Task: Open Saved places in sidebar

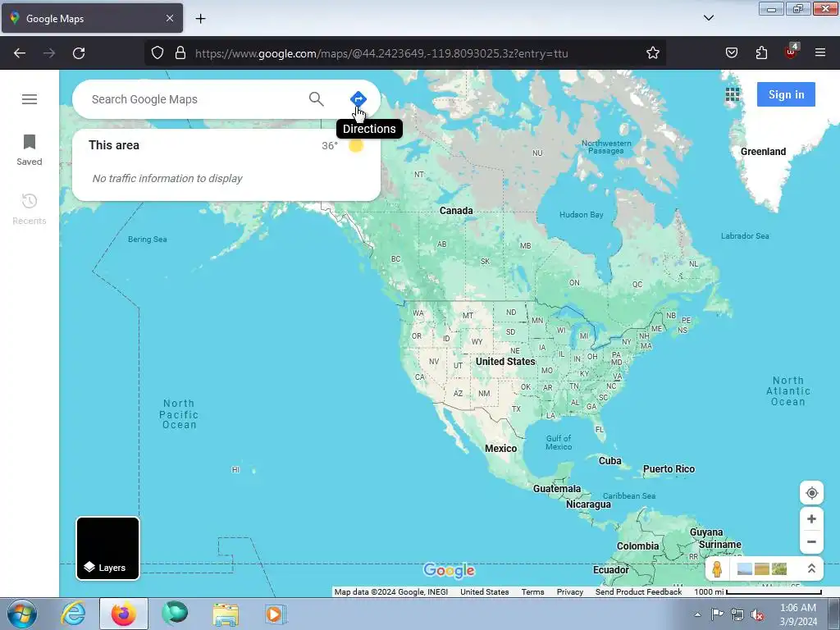Action: point(30,151)
